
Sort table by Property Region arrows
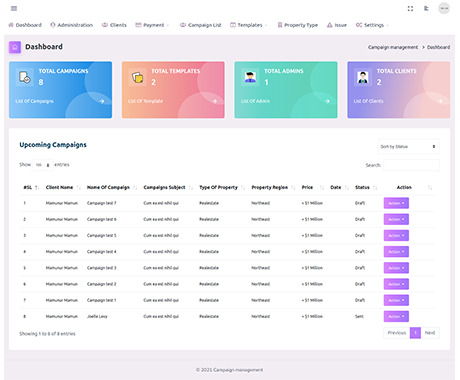tap(293, 188)
